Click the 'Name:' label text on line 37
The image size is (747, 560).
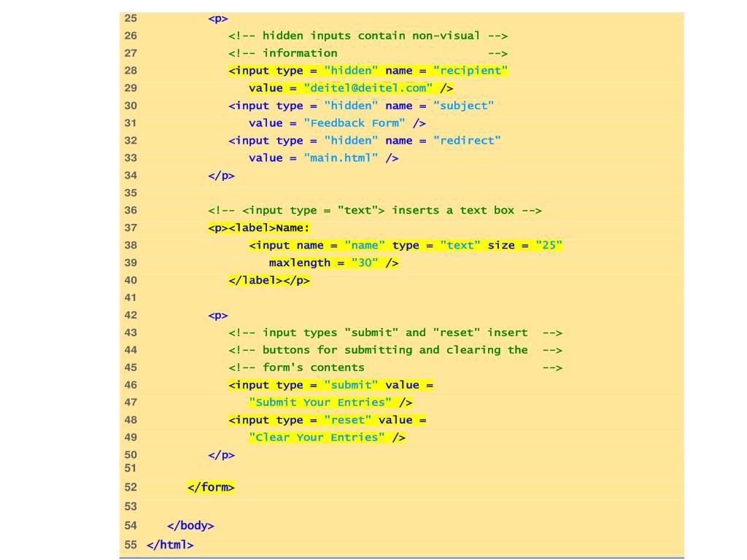click(x=293, y=227)
